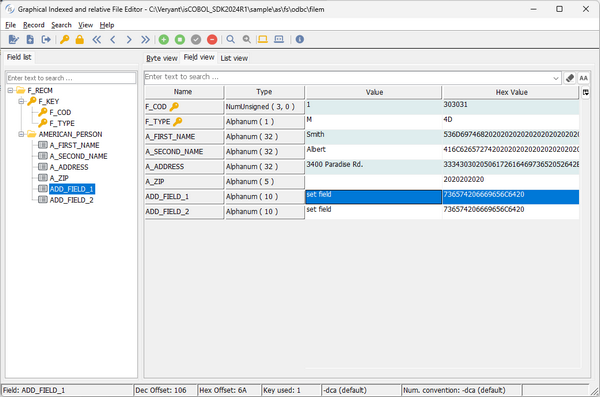Click the column chooser icon beside Hex Value
600x397 pixels.
585,92
